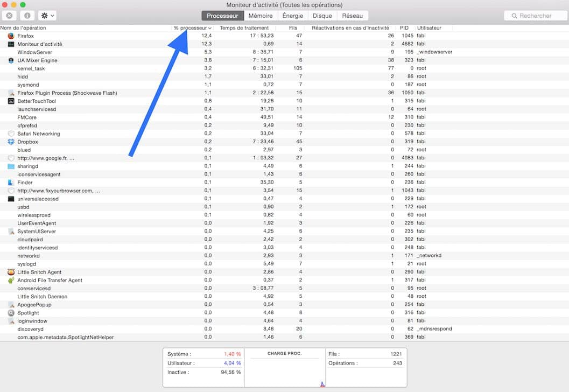Click the Android File Transfer Agent icon

11,280
